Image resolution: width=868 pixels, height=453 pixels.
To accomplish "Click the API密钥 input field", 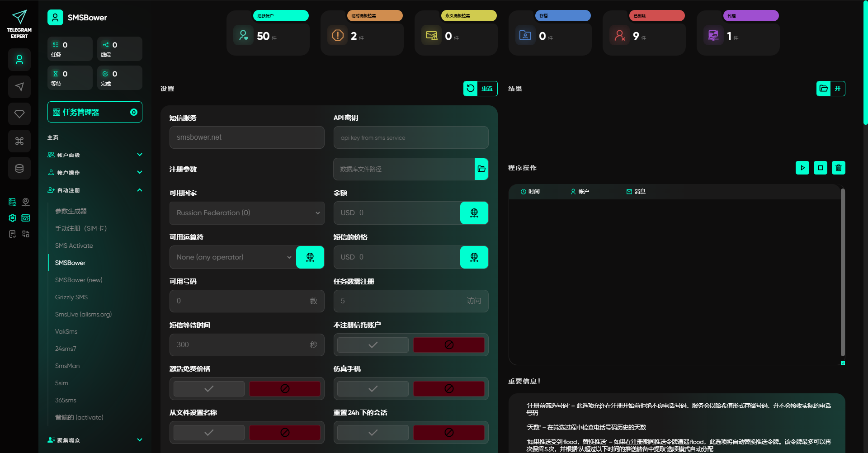I will pyautogui.click(x=410, y=137).
